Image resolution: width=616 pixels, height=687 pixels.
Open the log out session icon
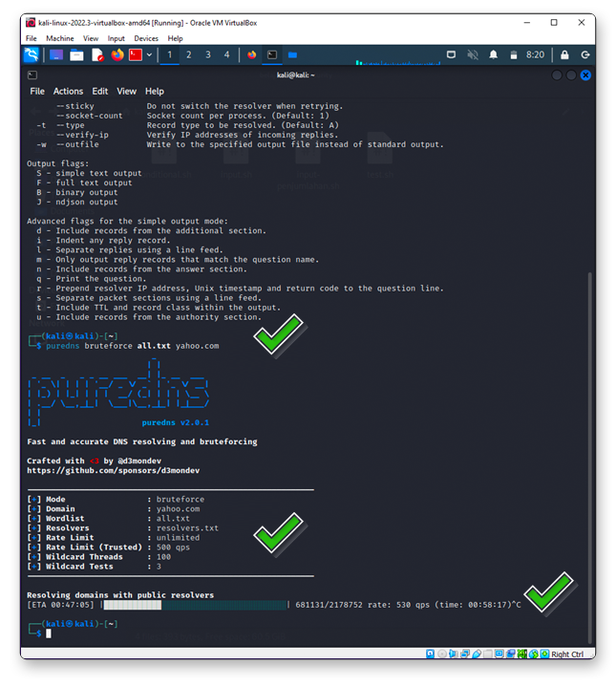pos(585,54)
